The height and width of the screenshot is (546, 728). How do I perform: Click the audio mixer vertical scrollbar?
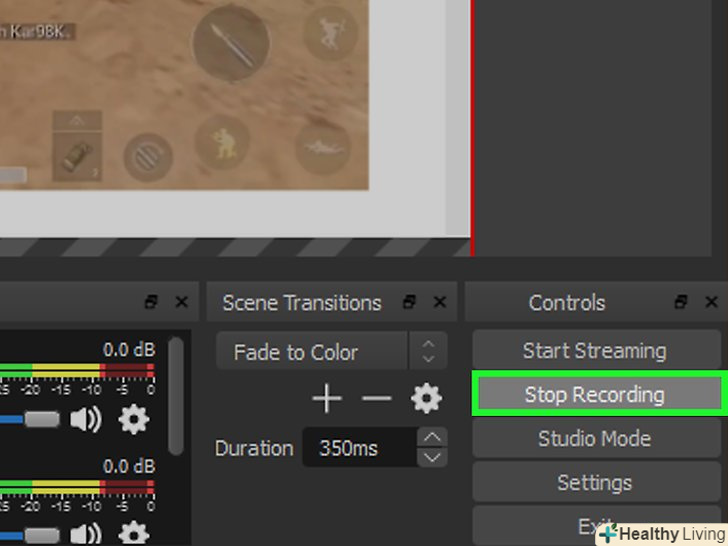pos(176,396)
